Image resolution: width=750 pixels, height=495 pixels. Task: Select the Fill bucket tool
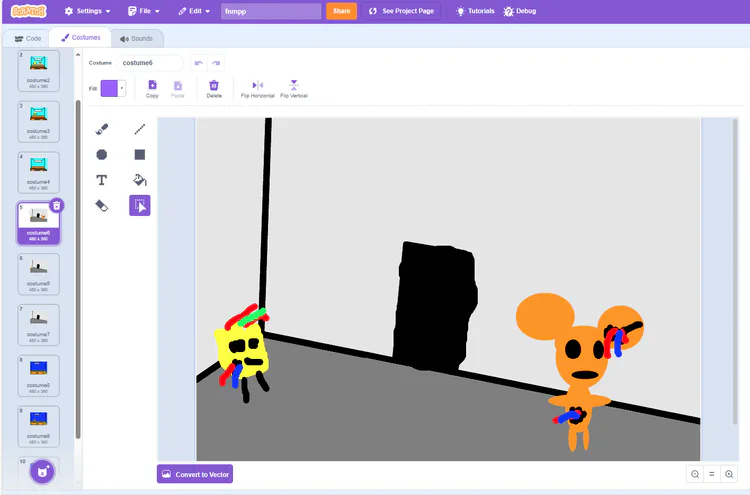[x=140, y=180]
